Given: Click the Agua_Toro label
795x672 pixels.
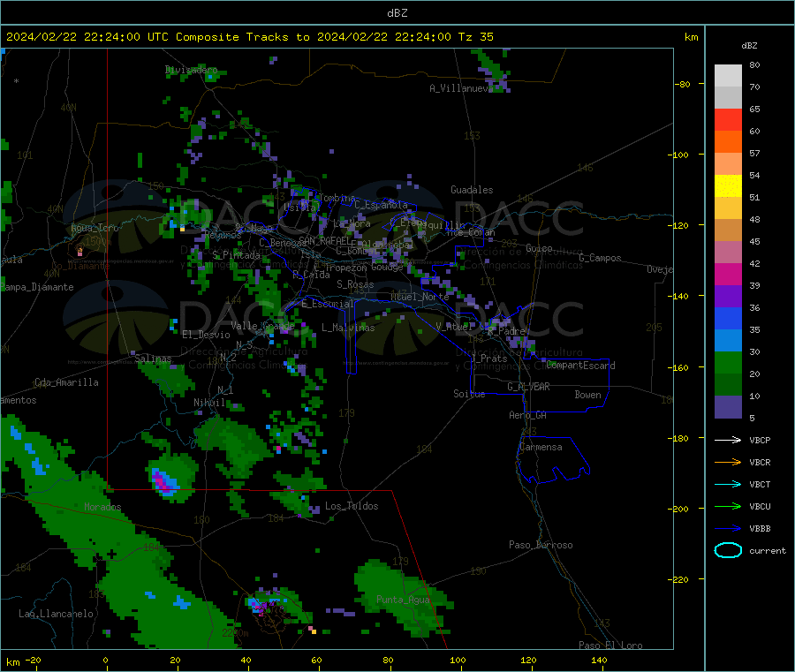Looking at the screenshot, I should pyautogui.click(x=95, y=228).
